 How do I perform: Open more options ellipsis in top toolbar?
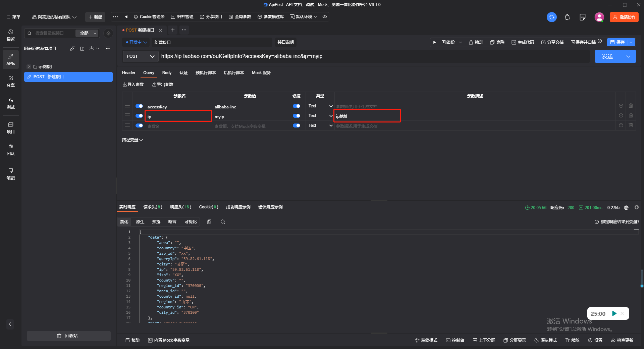tap(115, 17)
